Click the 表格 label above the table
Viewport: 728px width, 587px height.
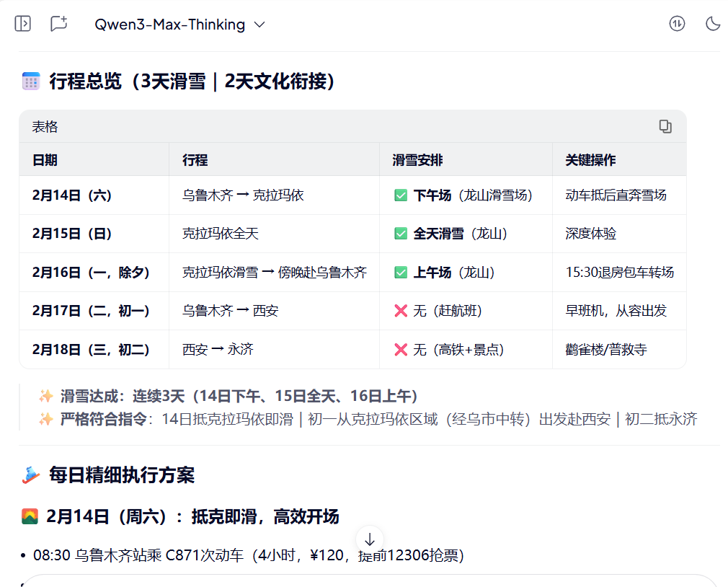point(45,127)
